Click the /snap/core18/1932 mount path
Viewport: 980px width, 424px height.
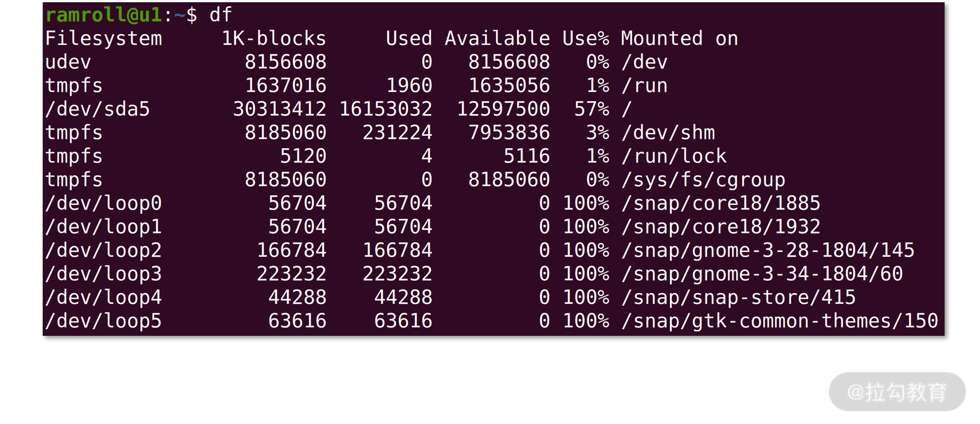[721, 227]
